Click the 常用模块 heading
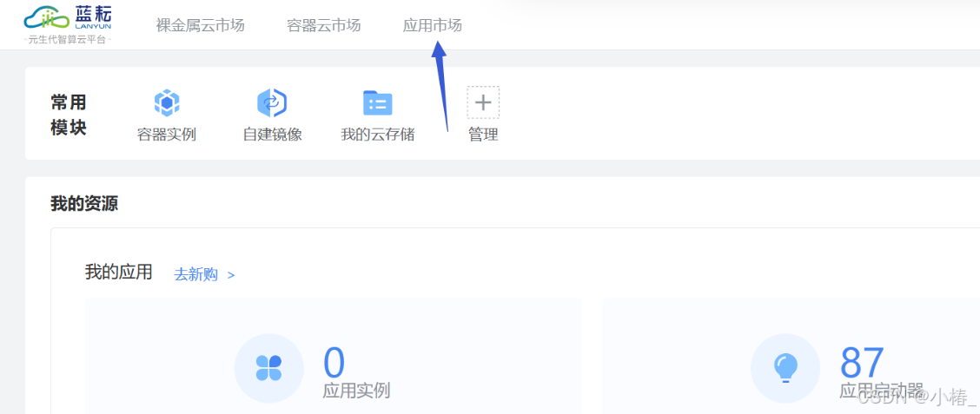Viewport: 980px width, 414px height. (x=69, y=115)
